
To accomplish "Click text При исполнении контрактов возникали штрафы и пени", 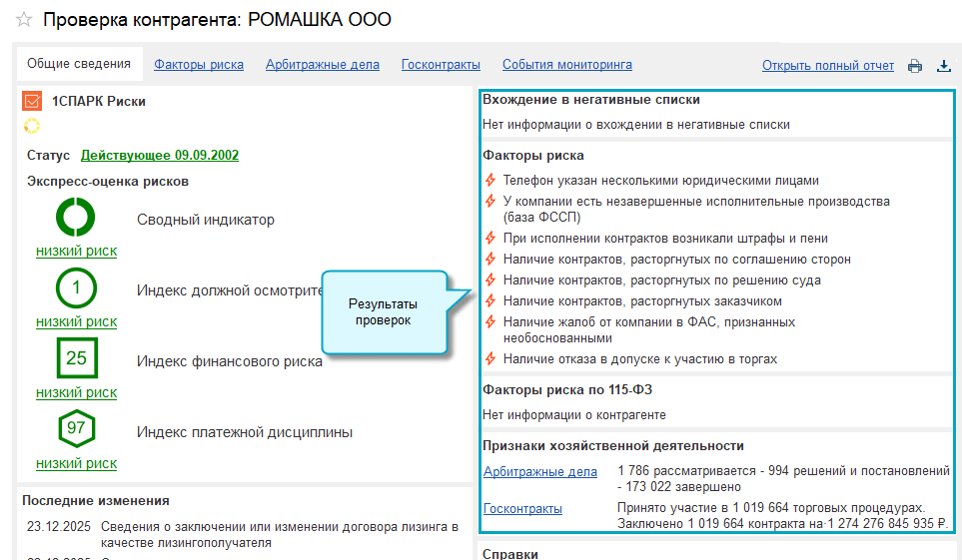I will [x=665, y=238].
